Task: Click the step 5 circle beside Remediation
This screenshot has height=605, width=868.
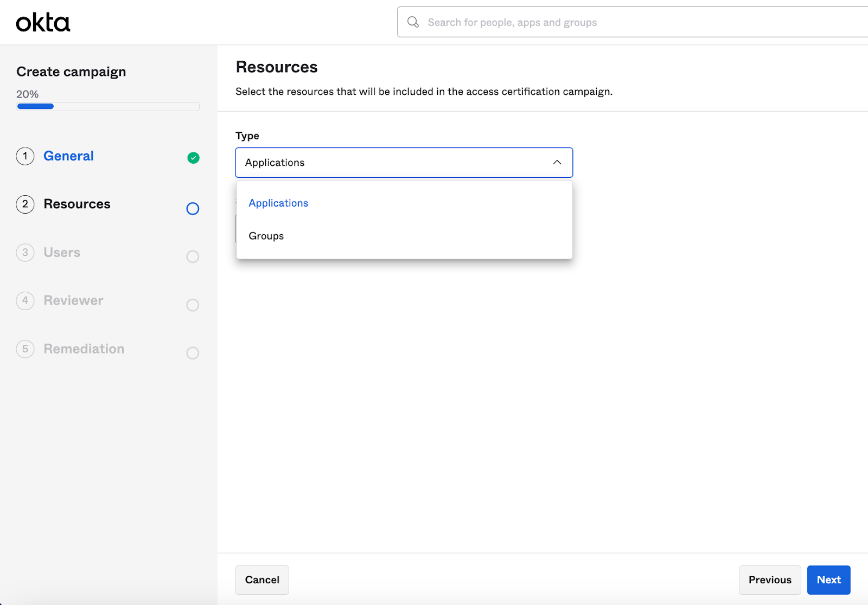Action: pos(25,349)
